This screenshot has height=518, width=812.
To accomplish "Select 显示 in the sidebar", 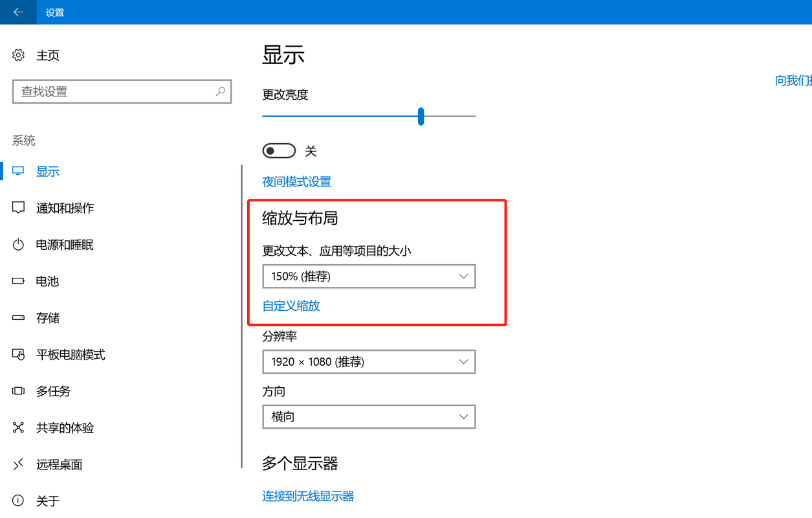I will [48, 172].
